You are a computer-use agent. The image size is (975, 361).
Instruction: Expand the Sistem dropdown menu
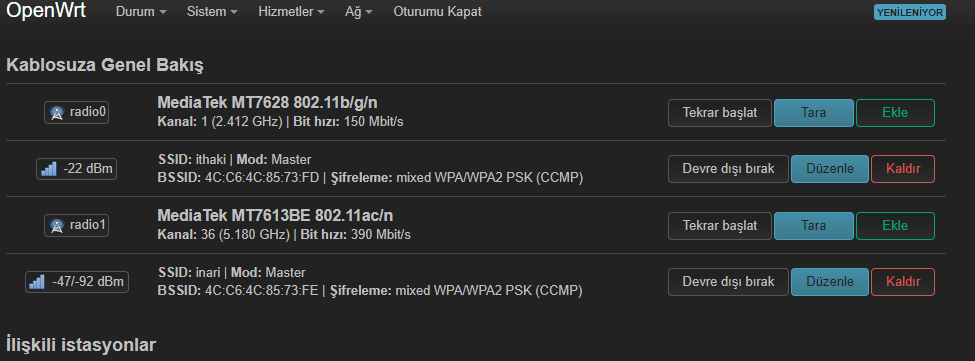point(212,12)
